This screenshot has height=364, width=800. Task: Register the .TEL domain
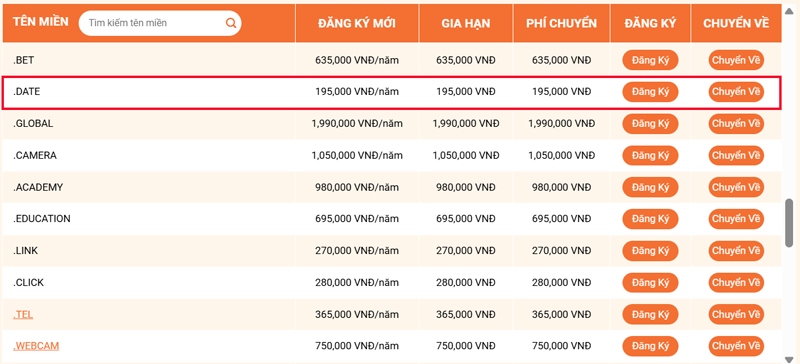[x=650, y=314]
